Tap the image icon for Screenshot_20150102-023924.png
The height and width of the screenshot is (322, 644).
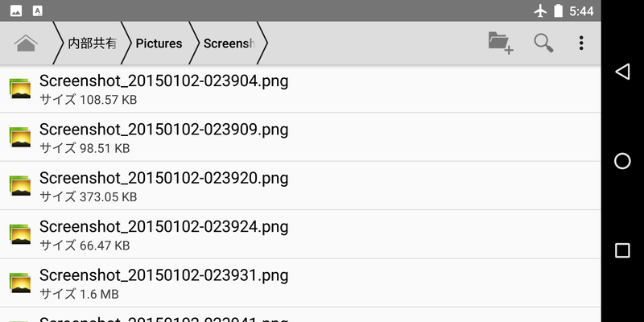click(x=20, y=233)
